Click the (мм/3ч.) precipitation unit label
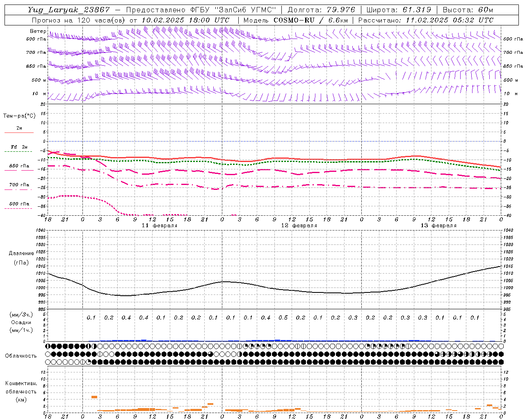525x420 pixels. [x=21, y=315]
